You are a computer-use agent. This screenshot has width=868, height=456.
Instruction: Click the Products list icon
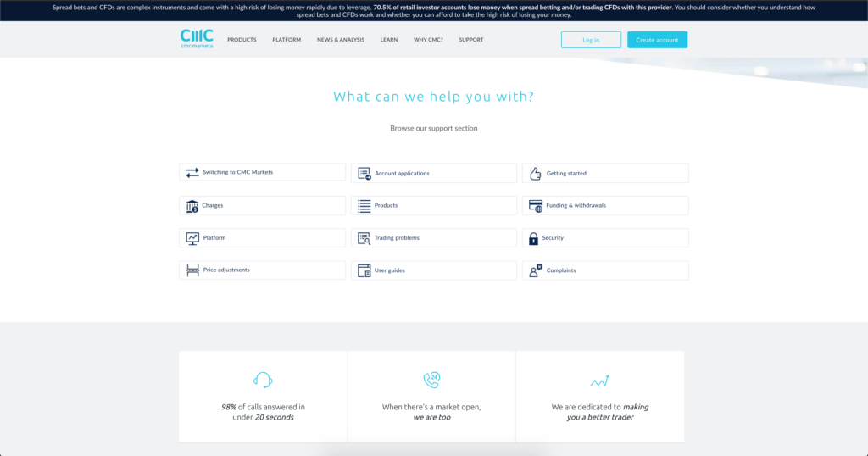pos(364,206)
